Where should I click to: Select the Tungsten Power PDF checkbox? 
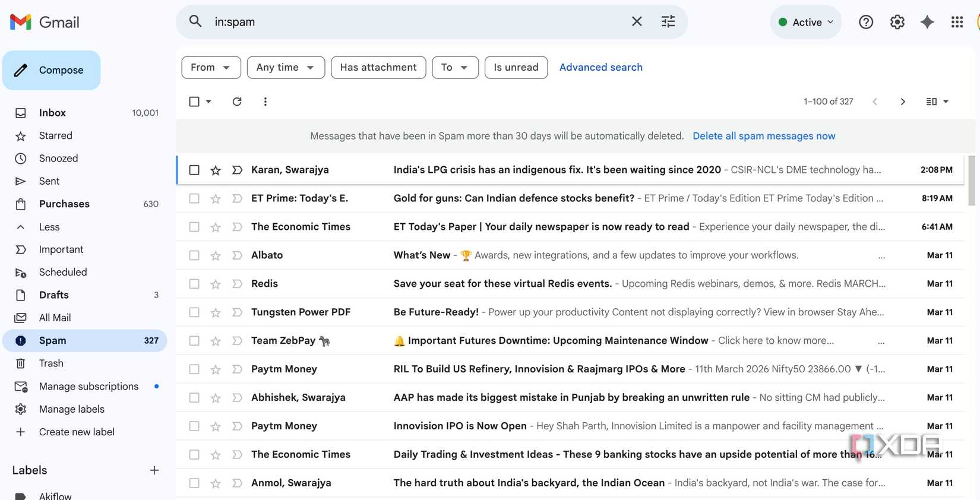click(194, 312)
